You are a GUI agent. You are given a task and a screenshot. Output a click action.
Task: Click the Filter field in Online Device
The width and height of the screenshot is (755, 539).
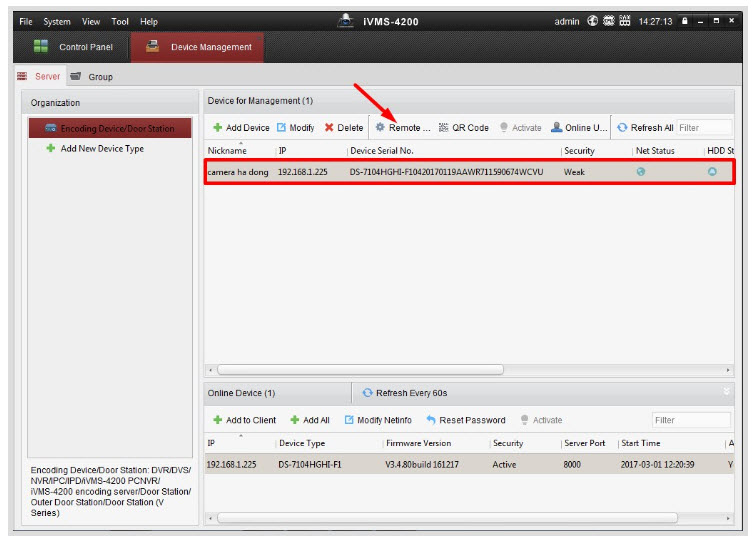point(690,420)
